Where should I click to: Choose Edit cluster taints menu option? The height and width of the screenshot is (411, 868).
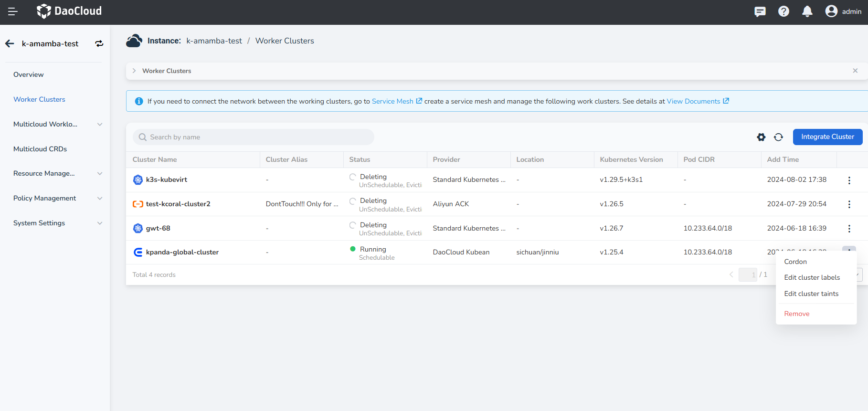811,294
